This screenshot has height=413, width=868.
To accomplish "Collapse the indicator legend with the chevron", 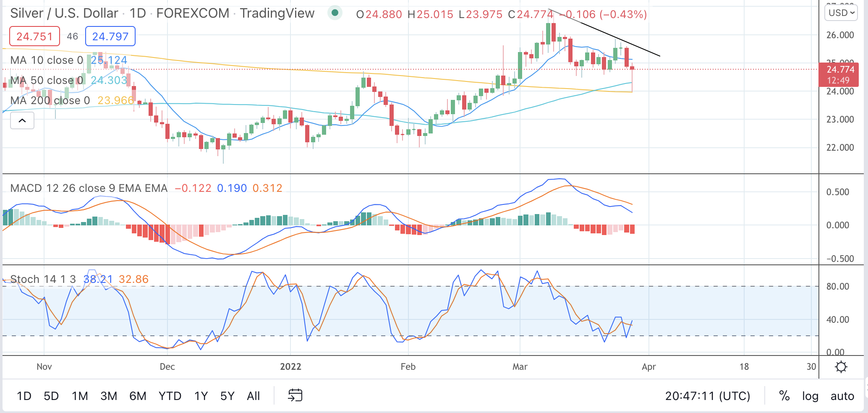I will click(x=22, y=121).
